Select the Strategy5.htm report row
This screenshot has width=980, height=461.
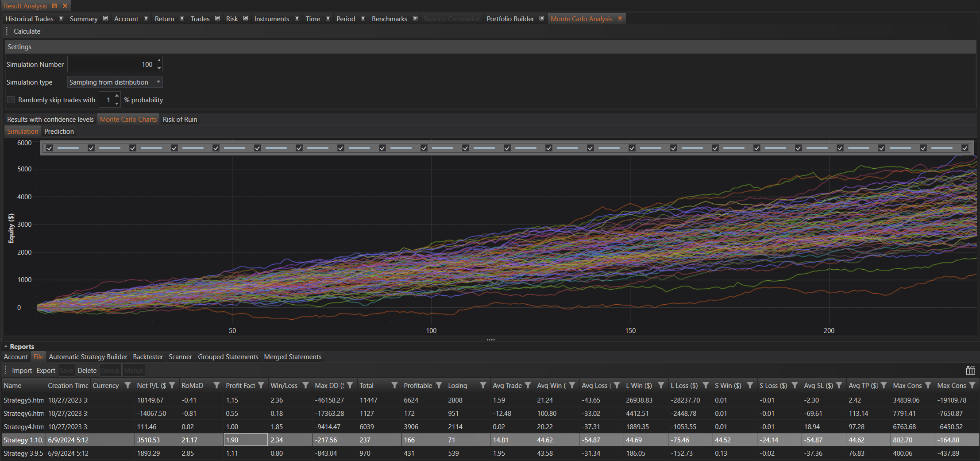click(23, 400)
